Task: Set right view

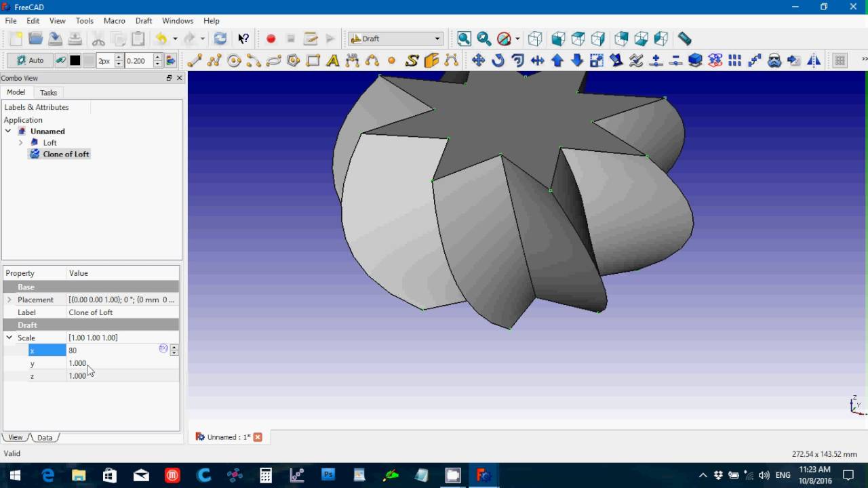Action: [x=598, y=39]
